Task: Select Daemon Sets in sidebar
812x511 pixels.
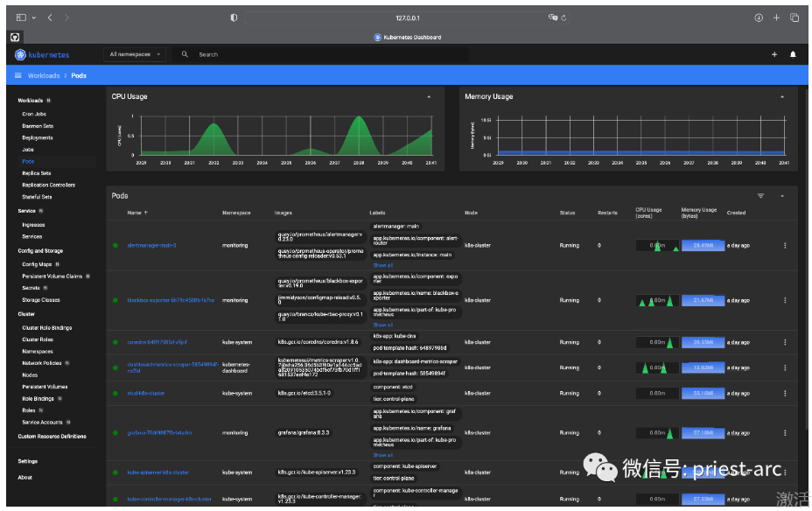Action: [38, 126]
